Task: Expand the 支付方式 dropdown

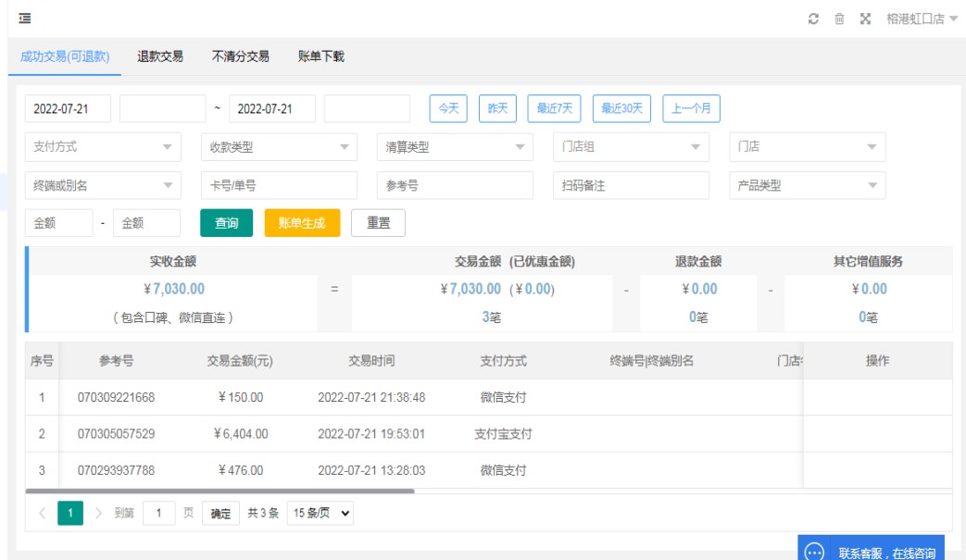Action: [103, 147]
